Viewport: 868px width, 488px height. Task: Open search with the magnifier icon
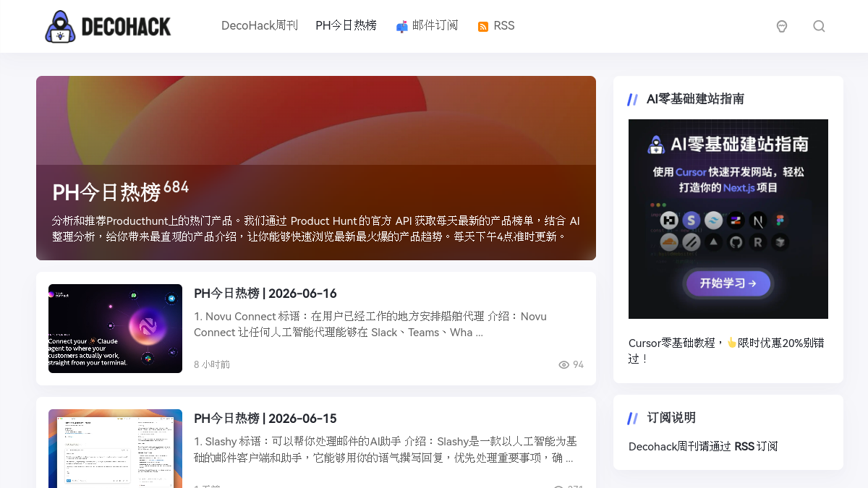(x=819, y=26)
